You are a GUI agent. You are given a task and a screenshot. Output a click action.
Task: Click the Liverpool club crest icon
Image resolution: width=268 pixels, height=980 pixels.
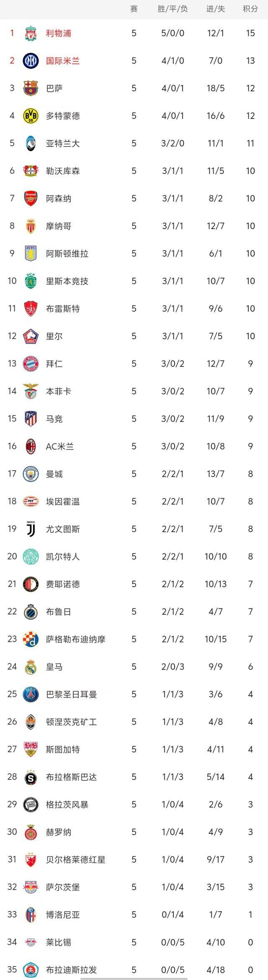click(x=31, y=33)
